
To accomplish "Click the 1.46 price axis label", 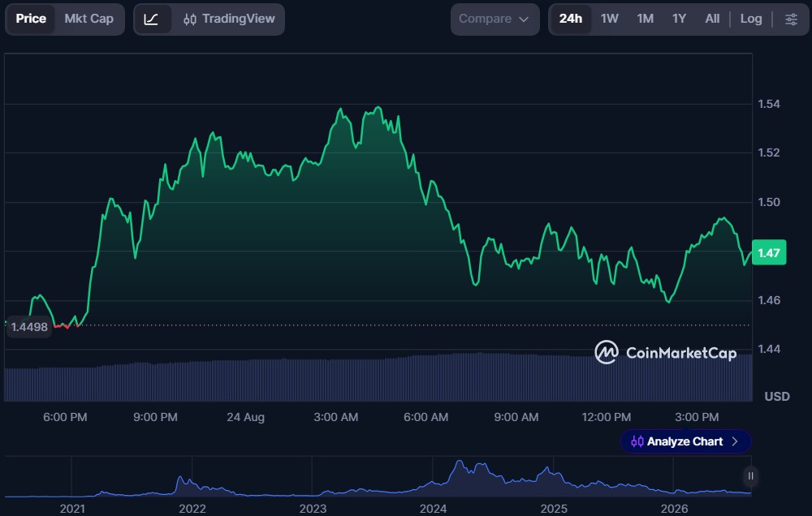I will [x=768, y=300].
